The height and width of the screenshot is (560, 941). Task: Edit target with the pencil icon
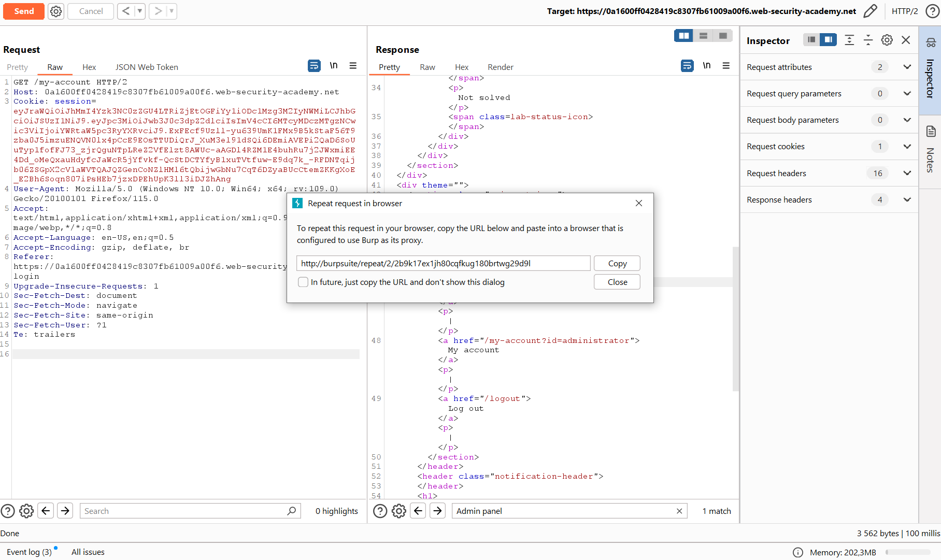point(871,11)
